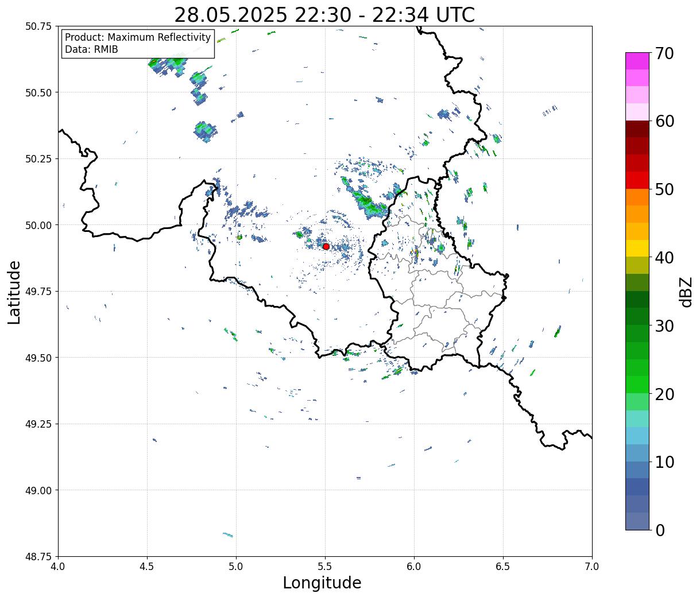Click the dark maroon colorbar segment below 60
This screenshot has width=700, height=597.
(x=637, y=129)
